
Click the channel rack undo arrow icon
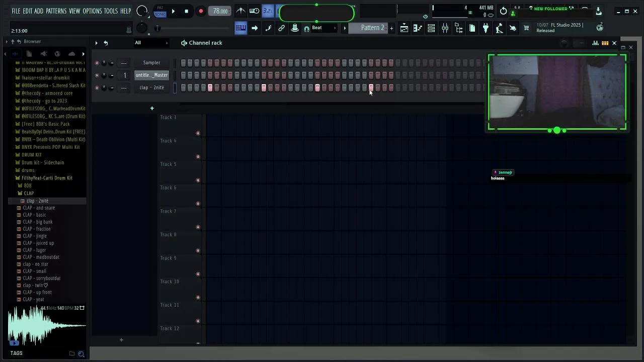point(106,43)
